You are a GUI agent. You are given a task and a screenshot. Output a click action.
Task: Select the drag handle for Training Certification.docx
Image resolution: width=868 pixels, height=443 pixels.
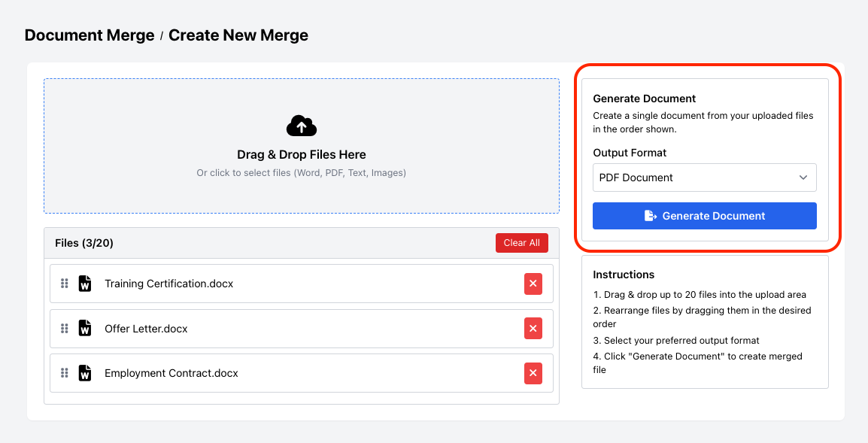point(65,284)
